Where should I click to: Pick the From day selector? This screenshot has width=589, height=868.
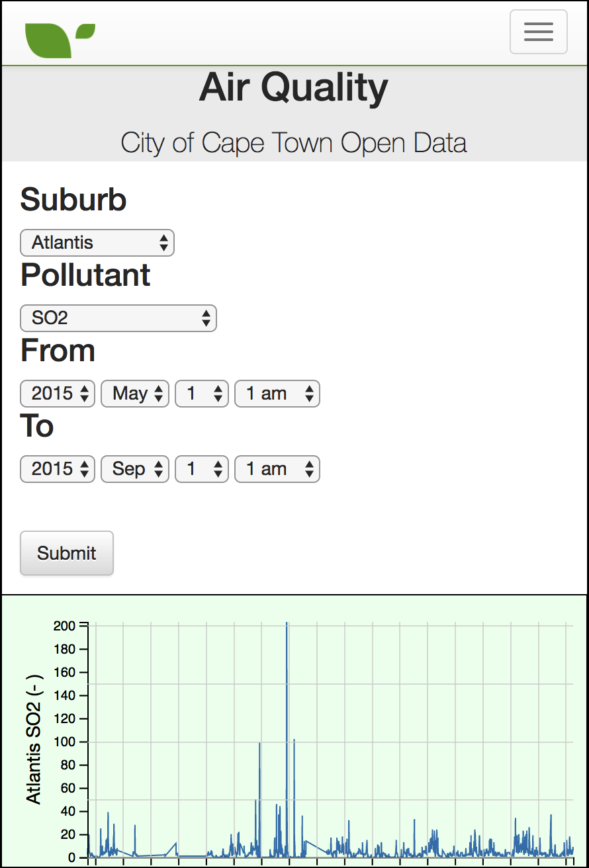[202, 394]
